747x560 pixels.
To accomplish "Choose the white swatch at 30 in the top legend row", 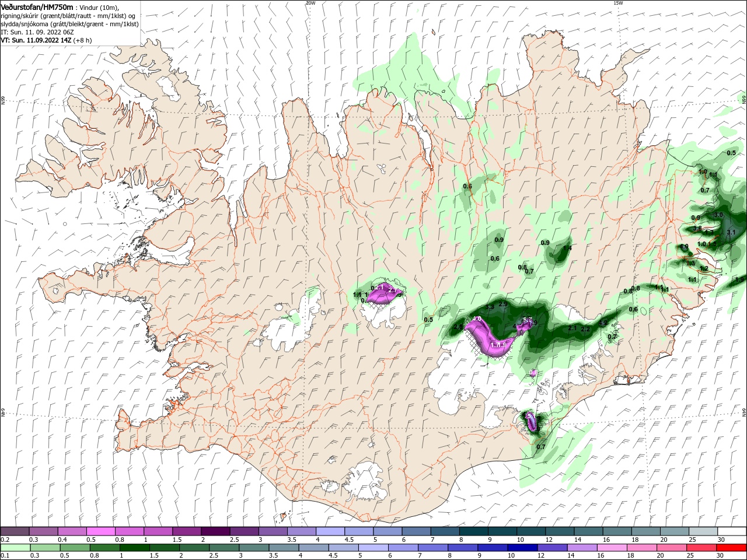I will [x=732, y=531].
